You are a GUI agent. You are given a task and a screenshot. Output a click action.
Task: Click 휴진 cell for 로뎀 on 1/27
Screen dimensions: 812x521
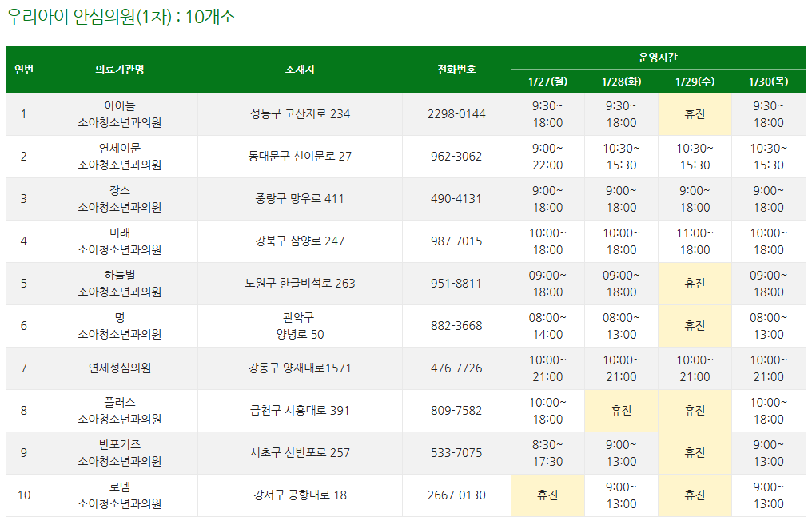(547, 495)
